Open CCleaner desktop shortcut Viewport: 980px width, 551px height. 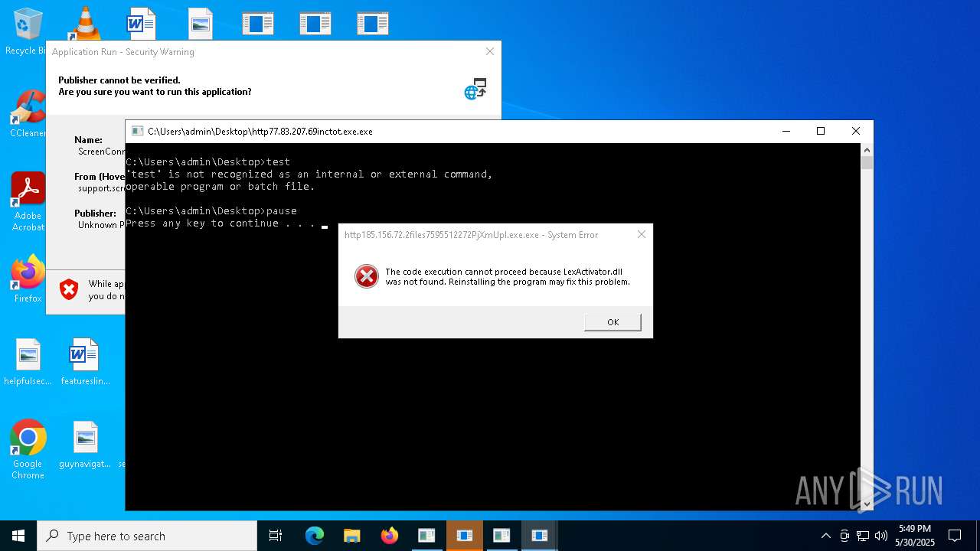coord(28,115)
